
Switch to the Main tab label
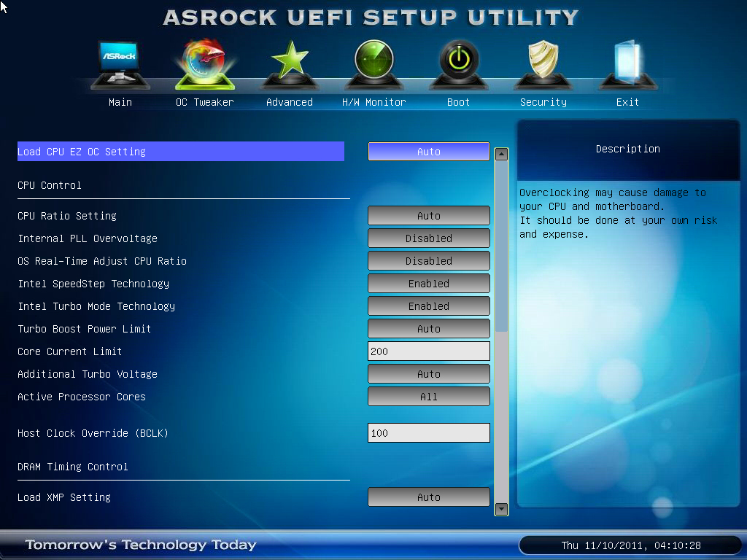tap(120, 102)
